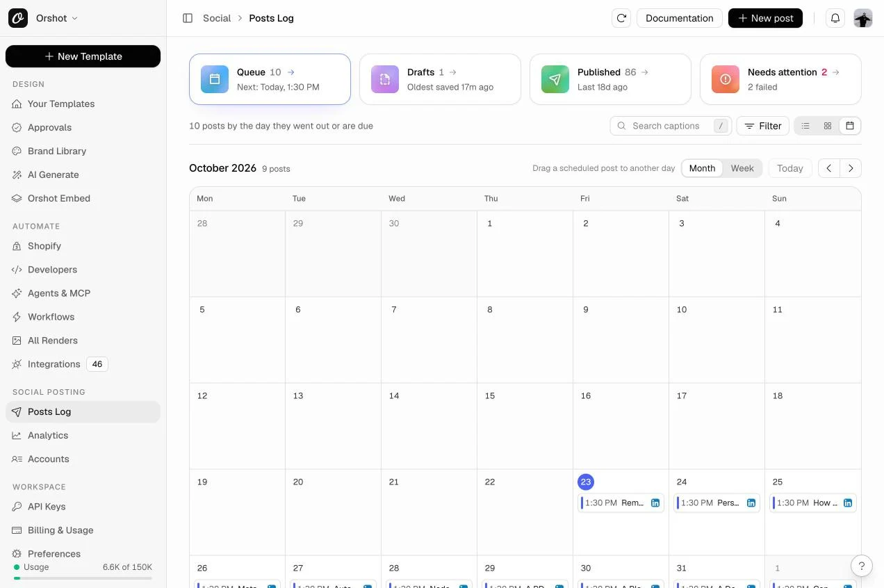
Task: Open the Filter button
Action: [762, 126]
